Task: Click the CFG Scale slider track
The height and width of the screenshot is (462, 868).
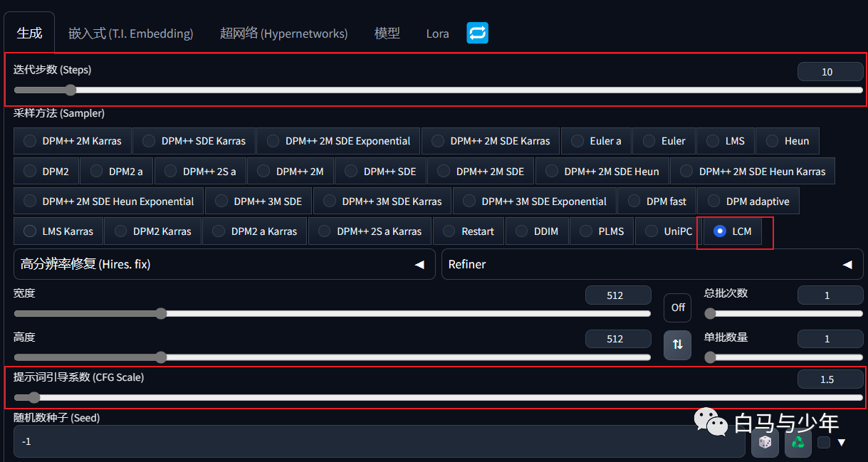Action: click(x=438, y=398)
